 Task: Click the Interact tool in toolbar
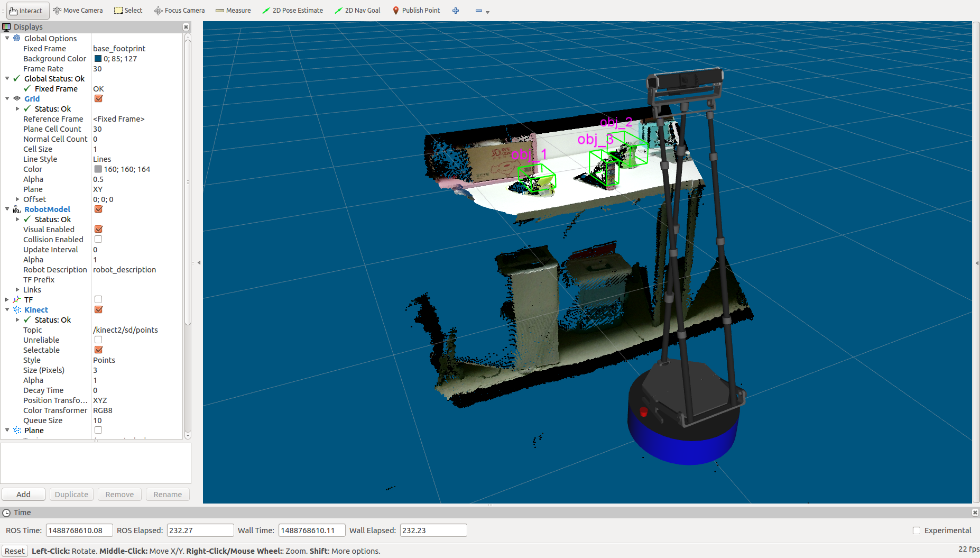(26, 11)
